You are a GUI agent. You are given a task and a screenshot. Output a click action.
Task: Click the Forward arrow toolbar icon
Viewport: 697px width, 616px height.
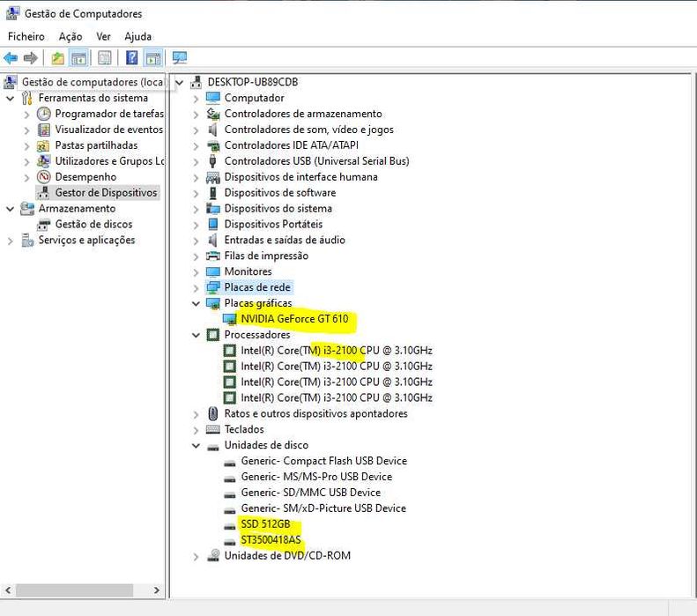tap(31, 58)
